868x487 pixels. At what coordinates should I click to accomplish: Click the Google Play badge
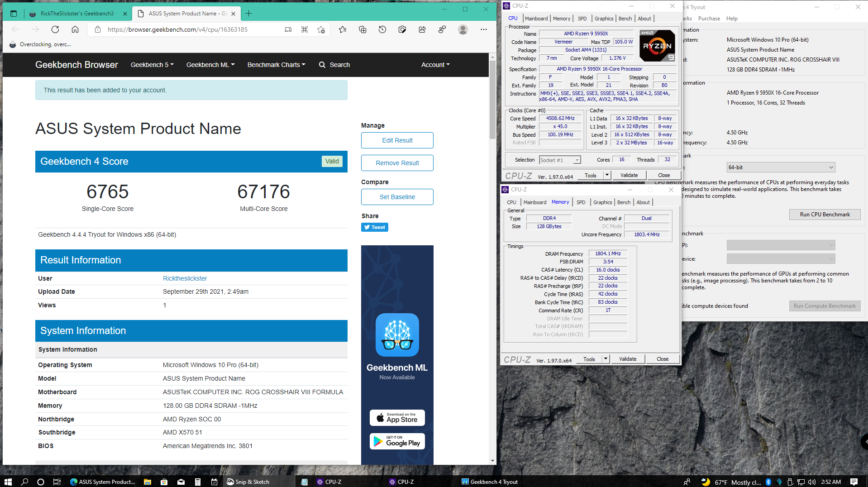[397, 441]
